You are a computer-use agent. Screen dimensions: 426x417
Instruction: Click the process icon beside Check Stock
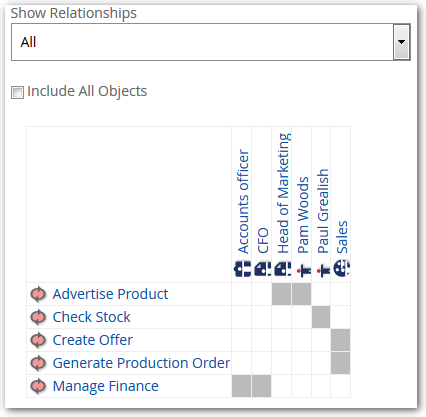(38, 317)
